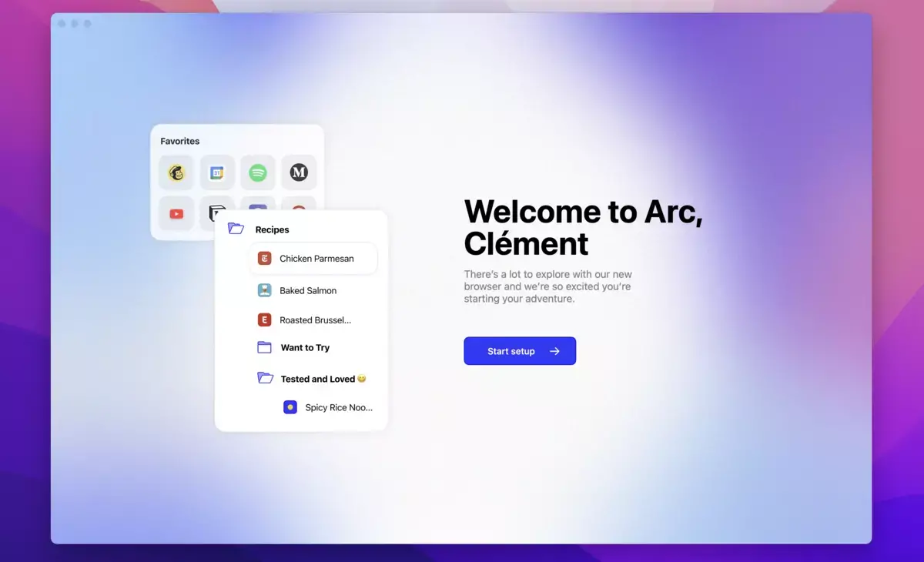Click the Baked Salmon site icon

coord(264,290)
